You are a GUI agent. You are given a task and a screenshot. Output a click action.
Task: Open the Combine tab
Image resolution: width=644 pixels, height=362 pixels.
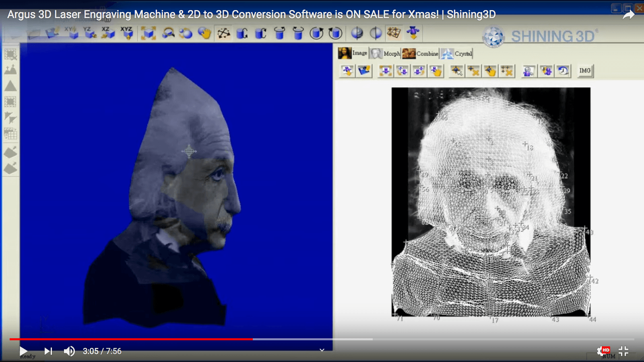point(420,53)
